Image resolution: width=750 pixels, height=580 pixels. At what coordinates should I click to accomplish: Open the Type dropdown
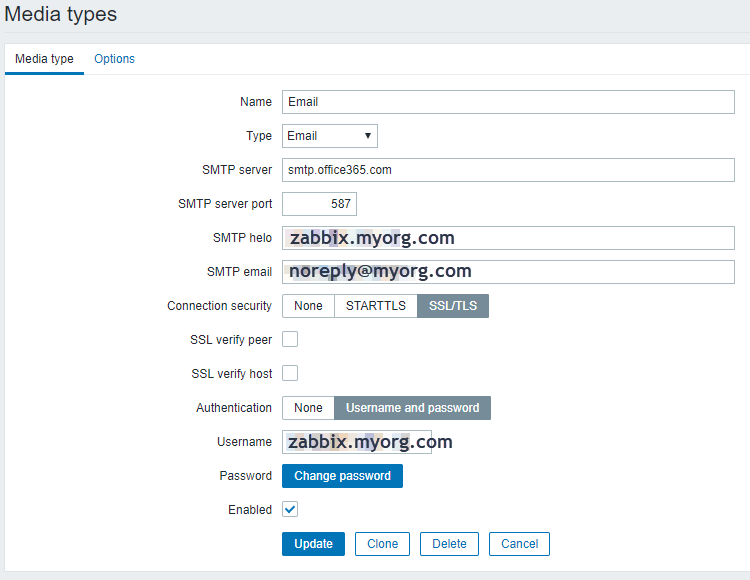coord(329,136)
